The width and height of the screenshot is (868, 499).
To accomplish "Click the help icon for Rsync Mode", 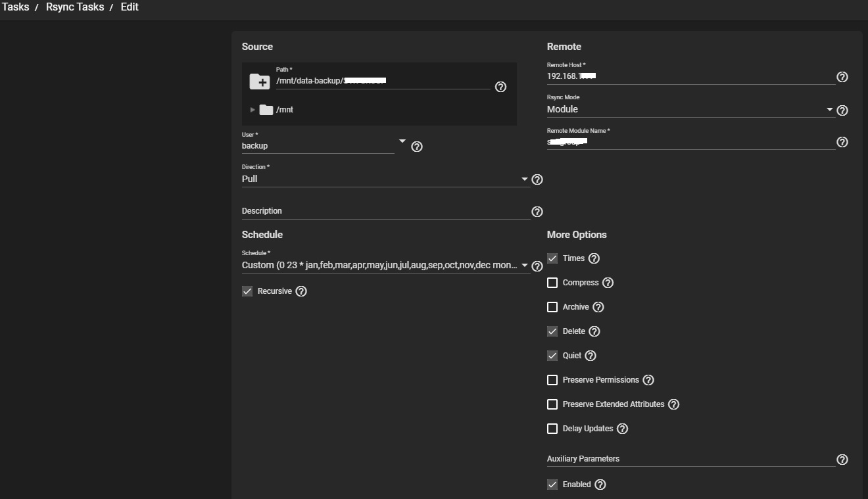I will point(842,110).
